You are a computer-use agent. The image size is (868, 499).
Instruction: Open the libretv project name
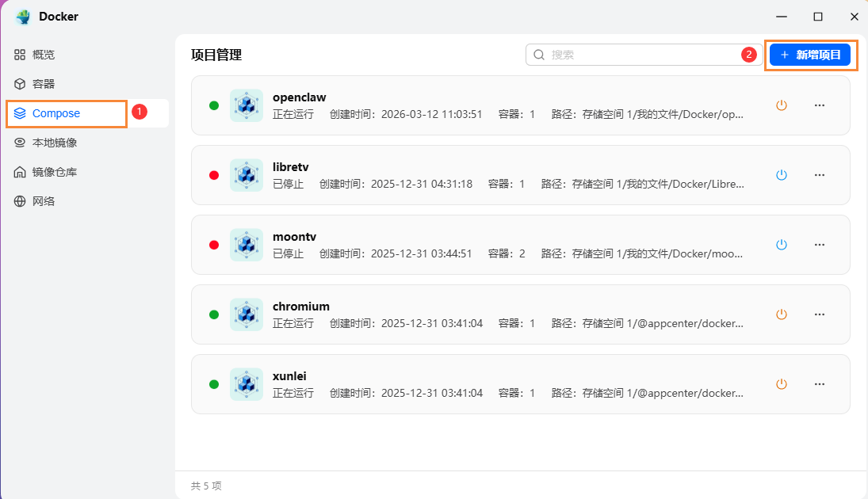291,167
